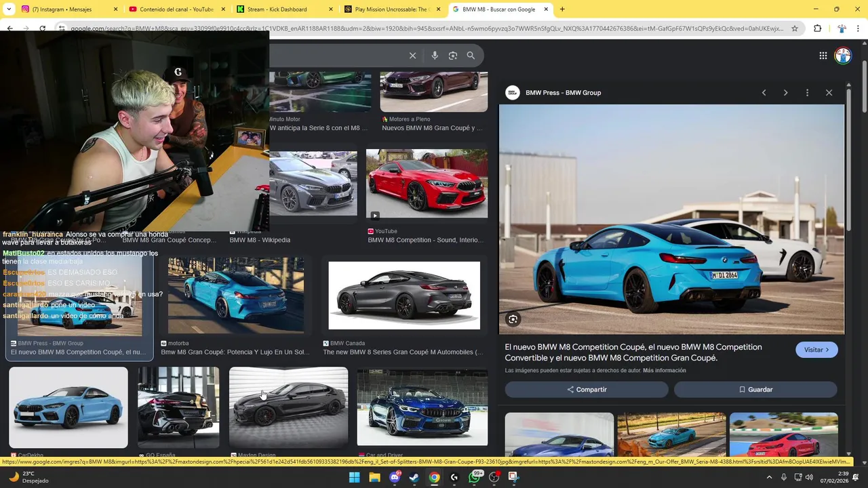
Task: Open WhatsApp from the taskbar
Action: (475, 477)
